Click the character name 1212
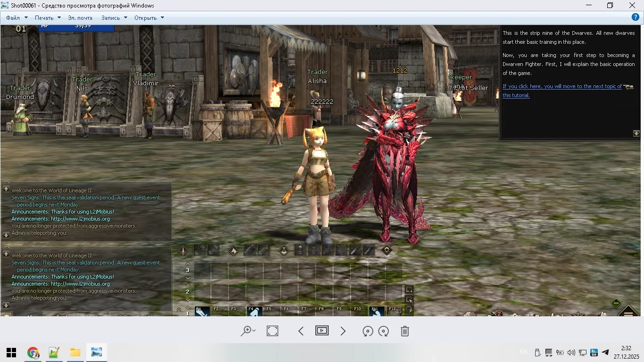 [x=400, y=71]
